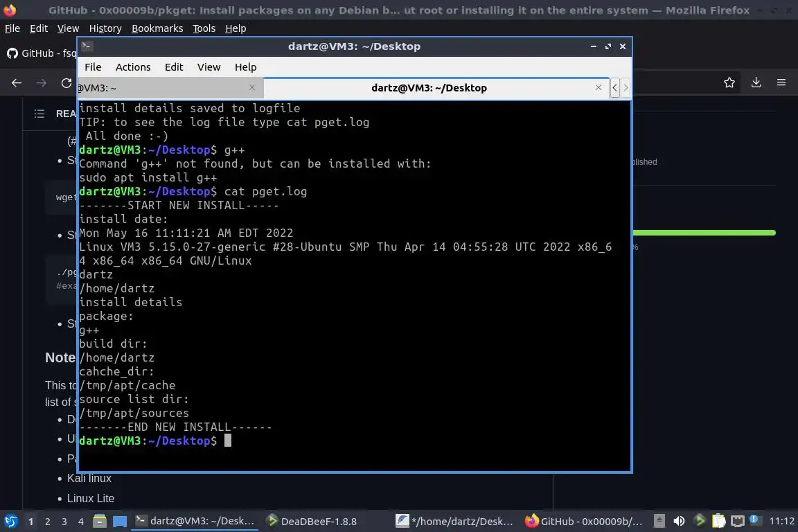The width and height of the screenshot is (798, 532).
Task: Switch to the /home/dartz/Desk... editor taskbar entry
Action: [455, 521]
